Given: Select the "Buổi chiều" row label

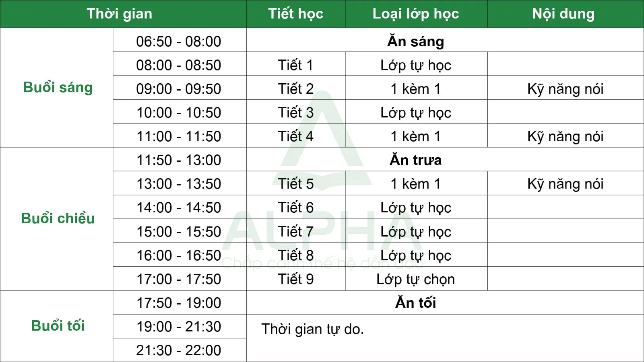Looking at the screenshot, I should pos(58,218).
